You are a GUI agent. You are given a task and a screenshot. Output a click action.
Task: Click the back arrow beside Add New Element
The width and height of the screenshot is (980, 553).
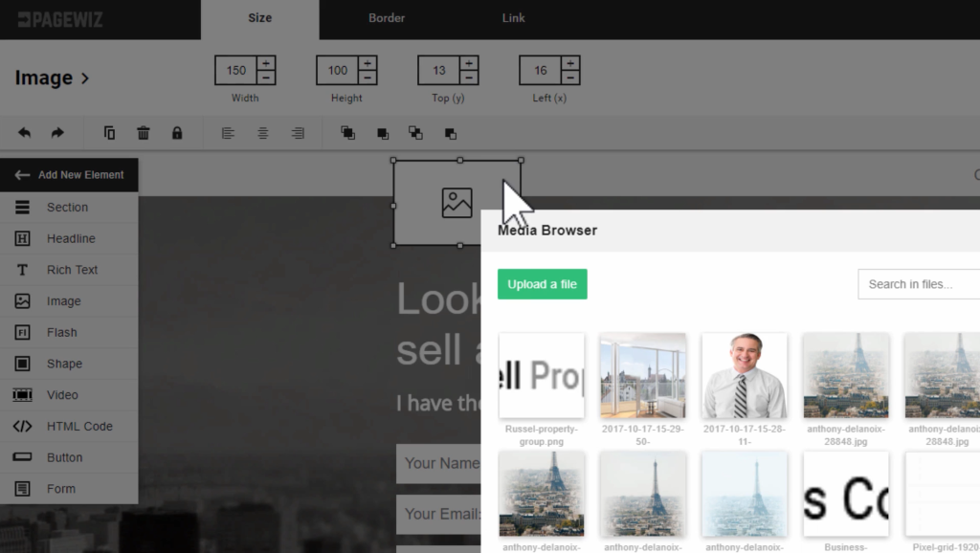click(22, 175)
